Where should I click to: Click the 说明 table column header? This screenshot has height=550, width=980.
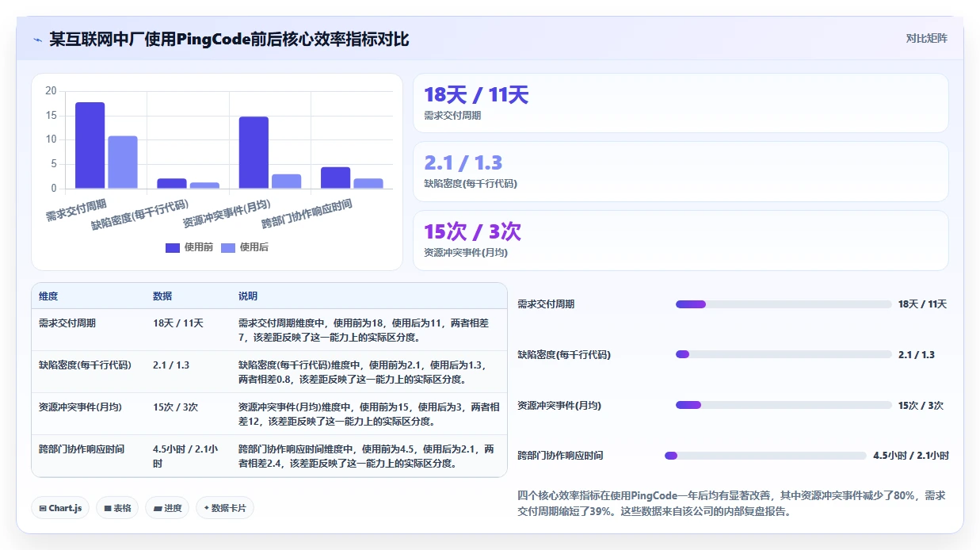pos(248,296)
